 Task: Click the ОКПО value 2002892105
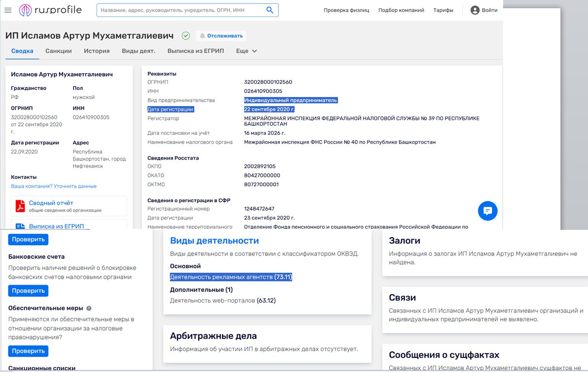click(x=260, y=166)
